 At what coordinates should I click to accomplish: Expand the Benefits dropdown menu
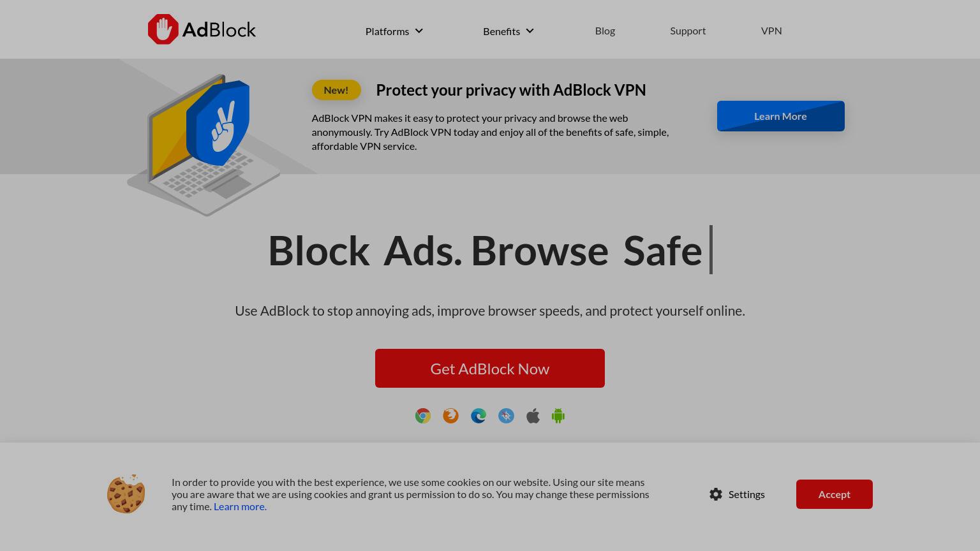click(509, 31)
